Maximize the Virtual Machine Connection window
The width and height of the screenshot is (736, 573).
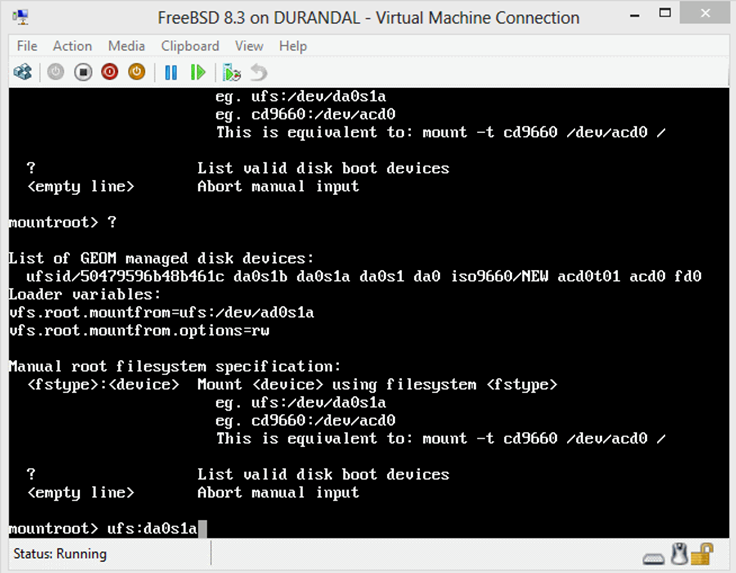coord(665,13)
